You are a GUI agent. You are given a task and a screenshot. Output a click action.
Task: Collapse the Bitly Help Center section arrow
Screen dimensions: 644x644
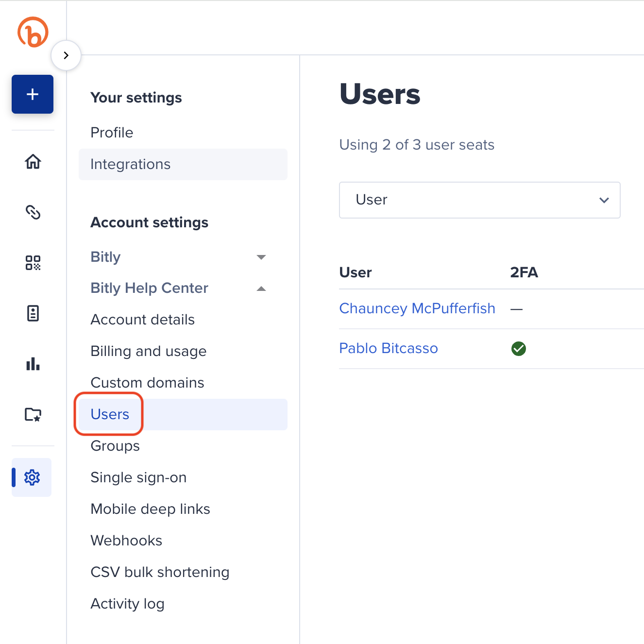(261, 288)
